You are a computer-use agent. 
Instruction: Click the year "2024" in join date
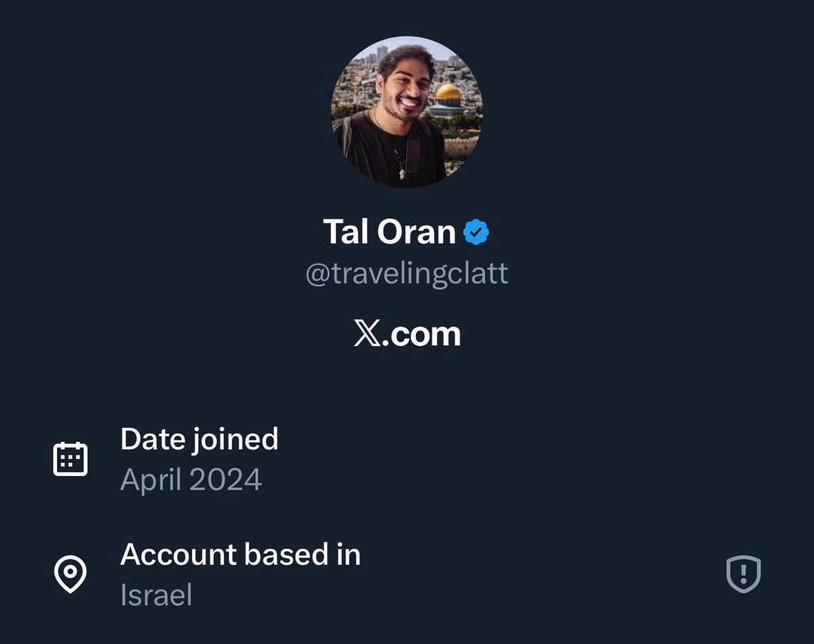pos(226,481)
